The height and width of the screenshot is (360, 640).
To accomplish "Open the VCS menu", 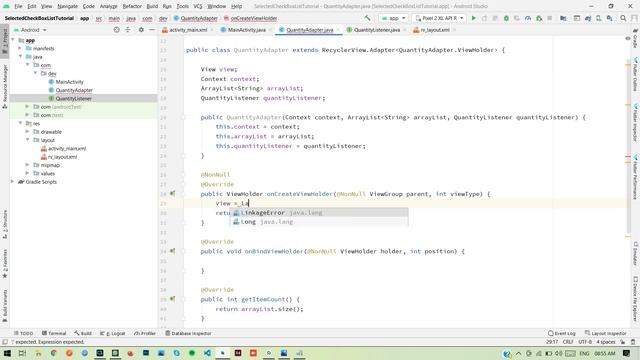I will [x=198, y=6].
